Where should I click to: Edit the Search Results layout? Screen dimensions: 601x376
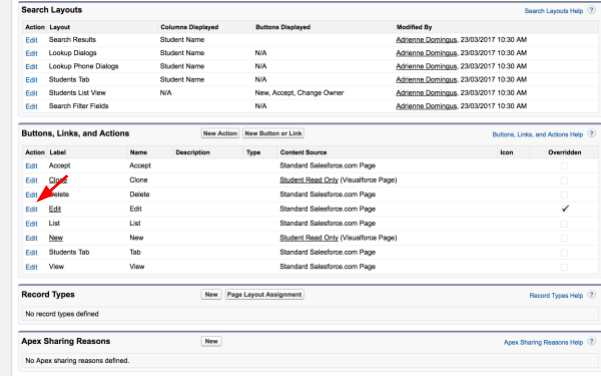(x=31, y=40)
